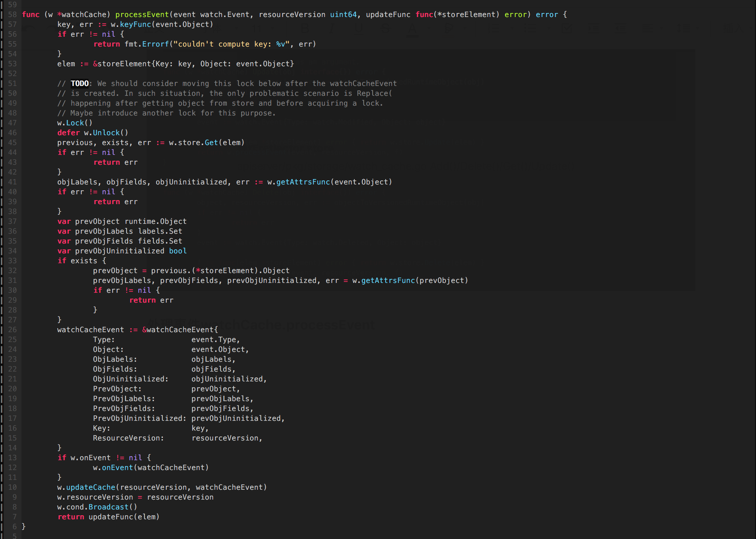Click the 'Maybe introduce another lock' comment
The width and height of the screenshot is (756, 539).
point(166,113)
